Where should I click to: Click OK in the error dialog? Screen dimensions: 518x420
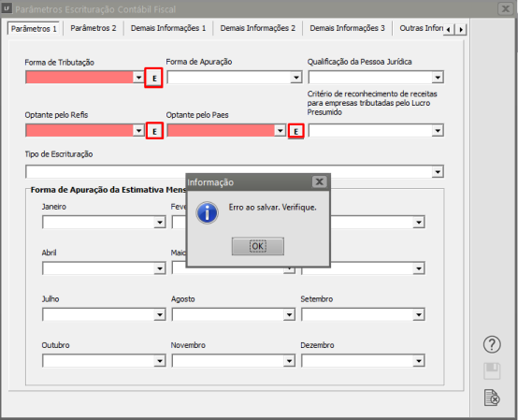258,246
